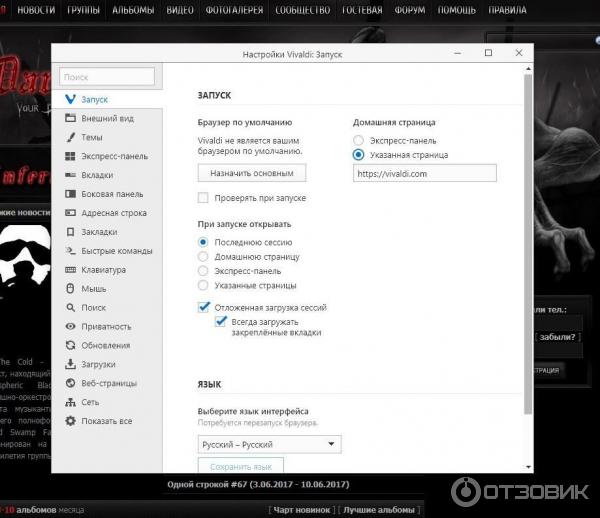
Task: Toggle Отложенная загрузка сессий checkbox
Action: click(204, 307)
